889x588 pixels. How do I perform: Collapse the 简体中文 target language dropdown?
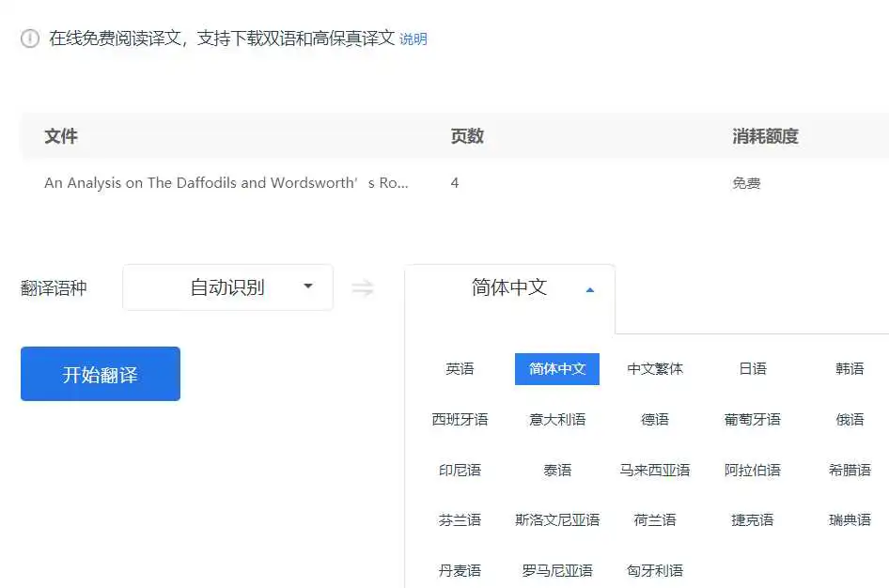coord(509,287)
